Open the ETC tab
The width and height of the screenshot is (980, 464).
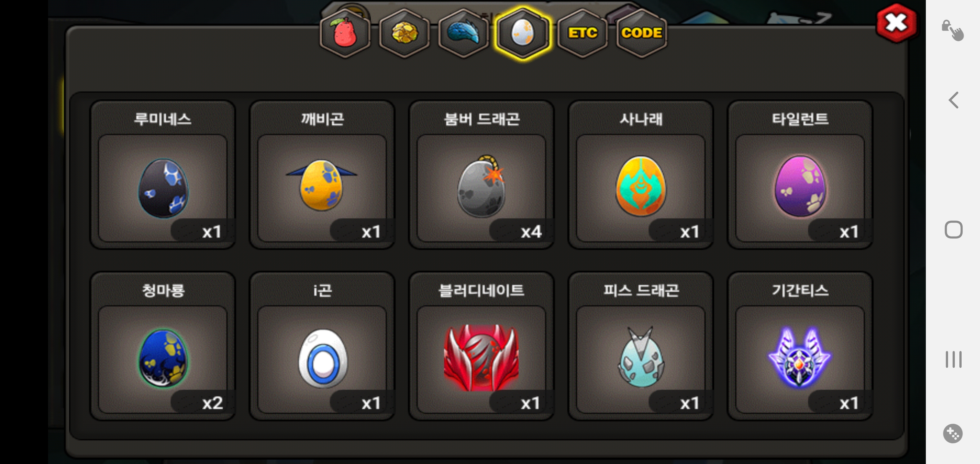coord(582,33)
